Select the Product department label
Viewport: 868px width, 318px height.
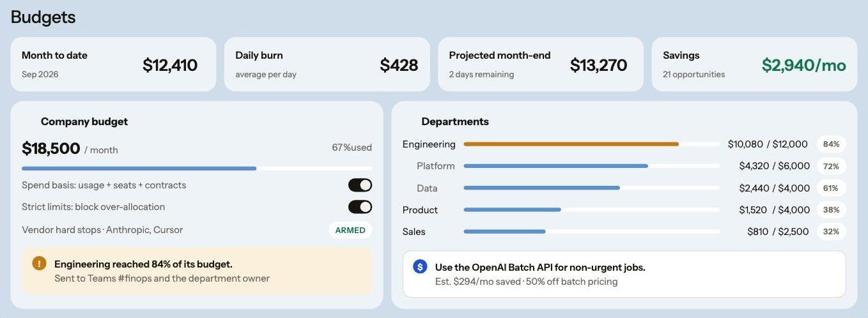[x=420, y=210]
